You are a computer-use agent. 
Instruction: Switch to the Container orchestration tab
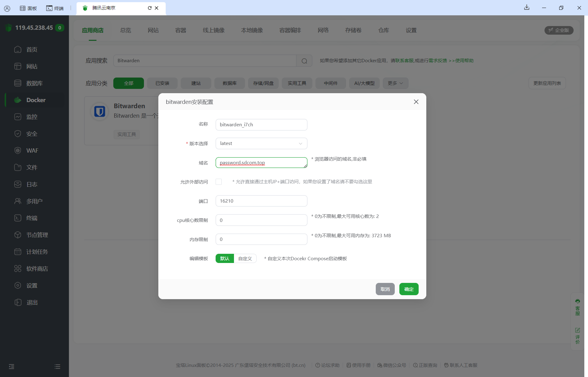(x=290, y=30)
